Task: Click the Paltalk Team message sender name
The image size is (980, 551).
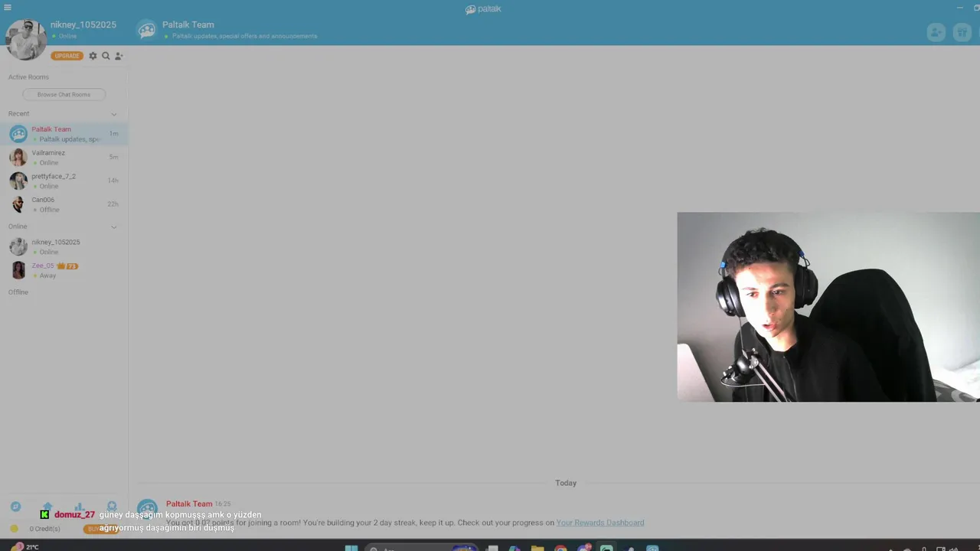Action: click(189, 504)
